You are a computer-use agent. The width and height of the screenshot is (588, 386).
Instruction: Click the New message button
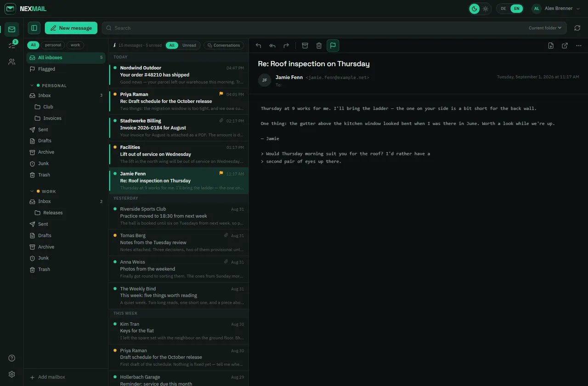(71, 28)
